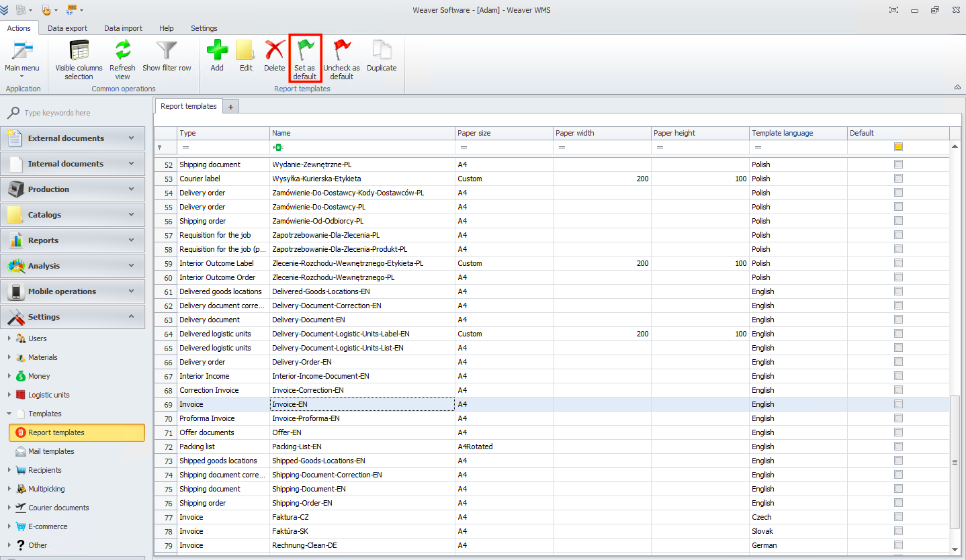The image size is (966, 560).
Task: Collapse the ribbon with the chevron
Action: coord(957,87)
